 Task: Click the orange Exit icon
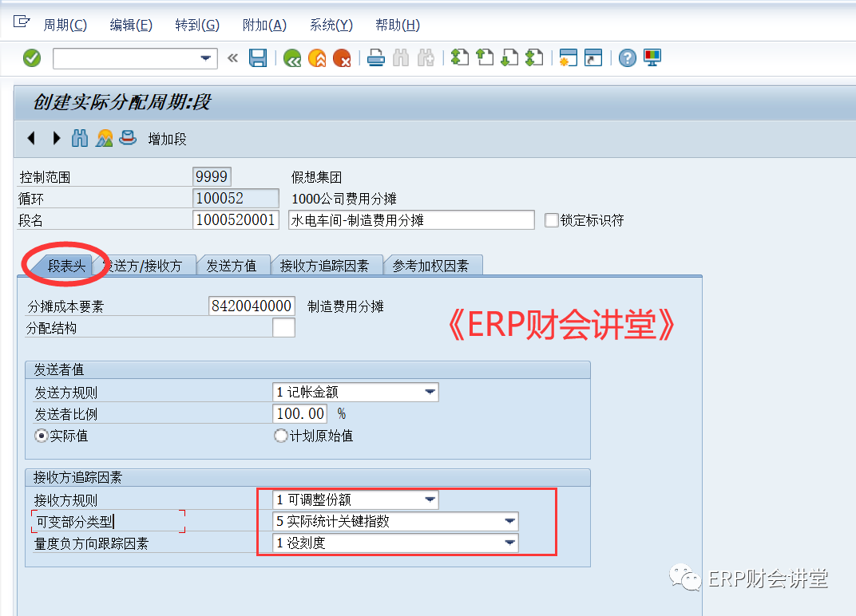(317, 57)
